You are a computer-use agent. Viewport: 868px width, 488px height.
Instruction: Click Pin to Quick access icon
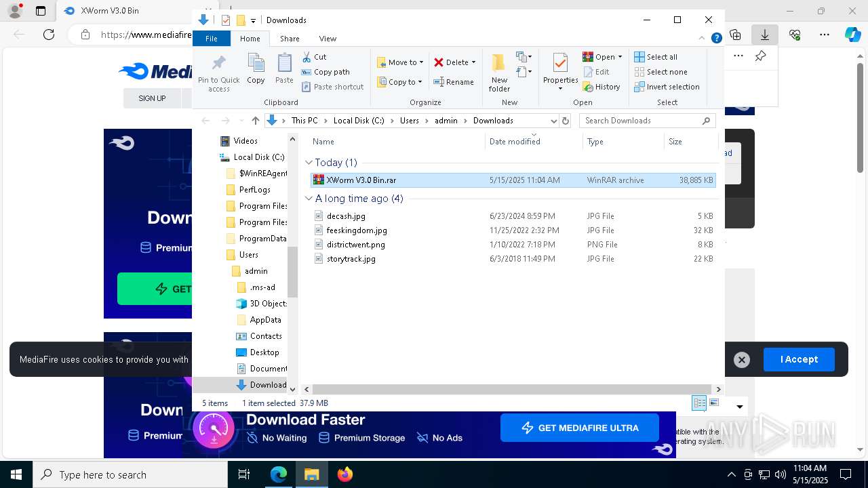218,73
